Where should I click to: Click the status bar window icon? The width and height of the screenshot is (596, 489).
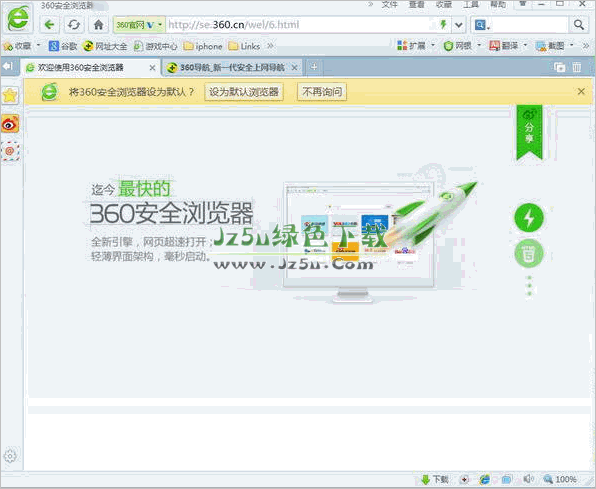(507, 479)
